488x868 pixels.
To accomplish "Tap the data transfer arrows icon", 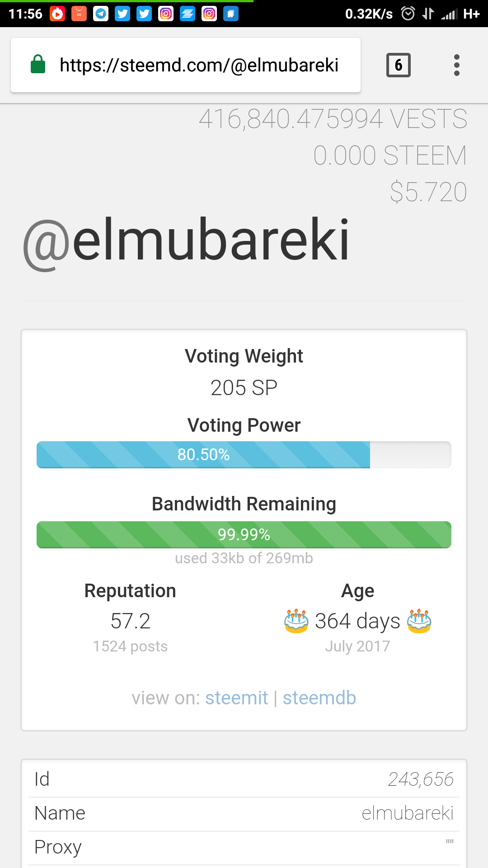I will (x=427, y=14).
